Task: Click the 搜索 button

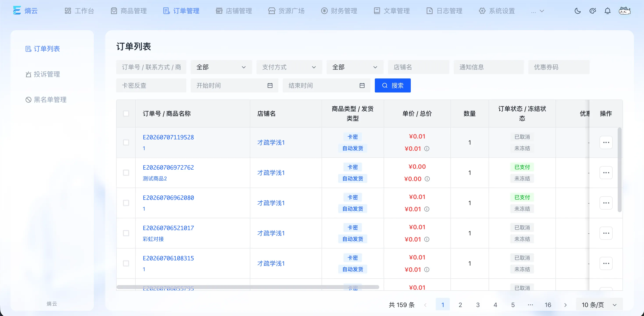Action: [393, 85]
